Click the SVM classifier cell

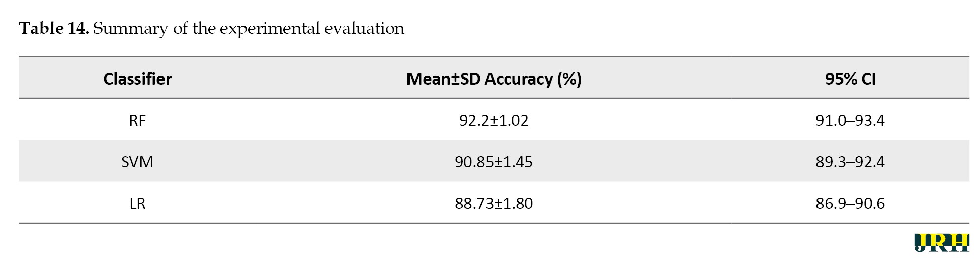pos(137,162)
